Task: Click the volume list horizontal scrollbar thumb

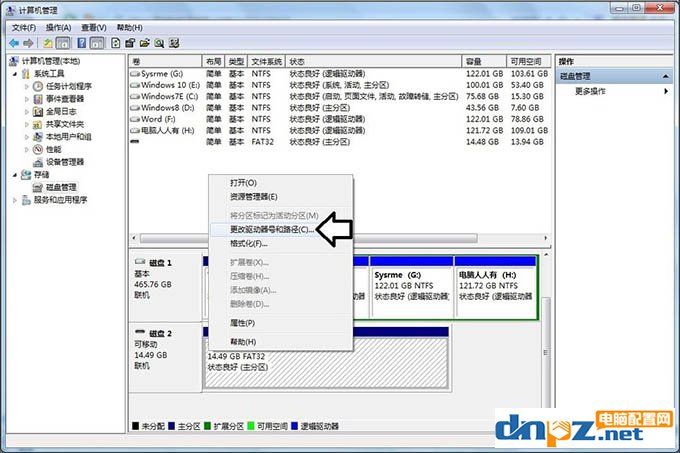Action: (309, 238)
